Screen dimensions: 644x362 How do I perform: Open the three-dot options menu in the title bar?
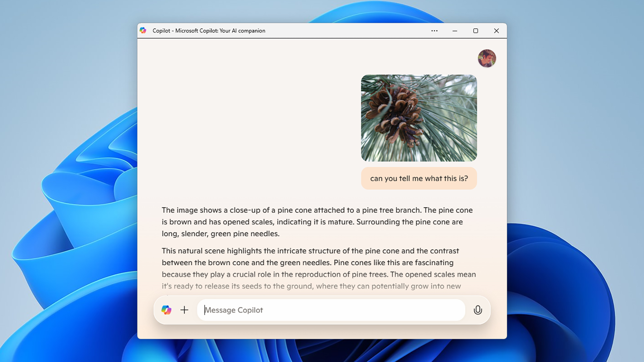pyautogui.click(x=434, y=31)
